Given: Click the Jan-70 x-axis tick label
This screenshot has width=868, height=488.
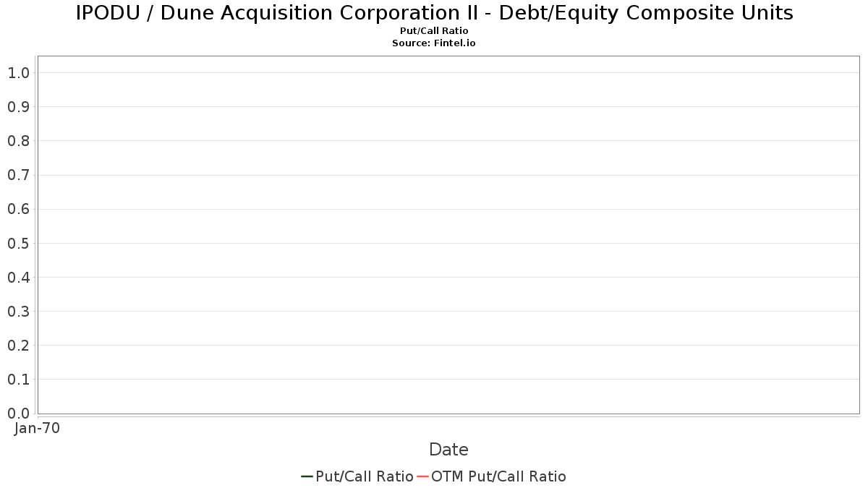Looking at the screenshot, I should pos(37,428).
